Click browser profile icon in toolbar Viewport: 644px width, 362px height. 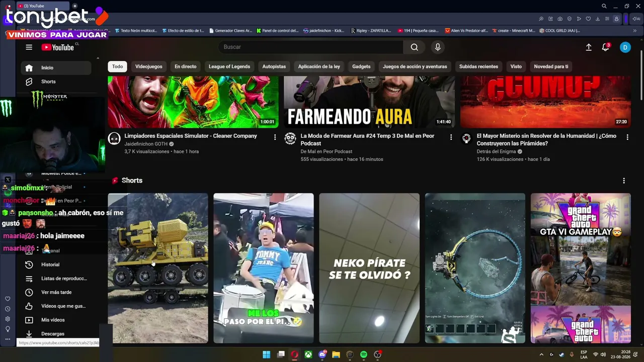coord(616,19)
